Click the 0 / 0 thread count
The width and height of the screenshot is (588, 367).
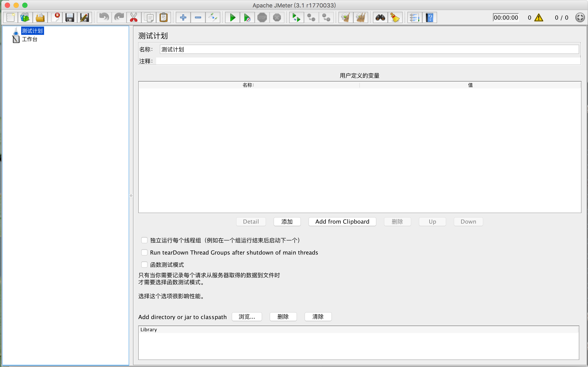pyautogui.click(x=562, y=18)
